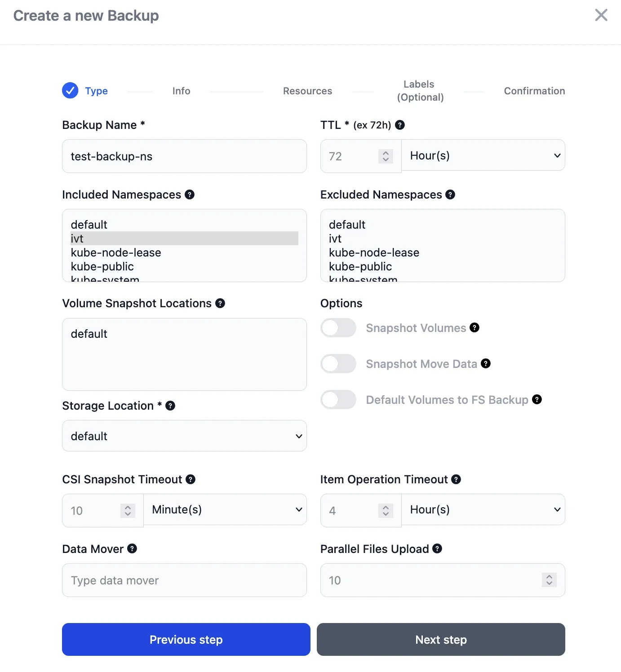Click the Parallel Files Upload help icon
The height and width of the screenshot is (672, 621).
tap(437, 548)
